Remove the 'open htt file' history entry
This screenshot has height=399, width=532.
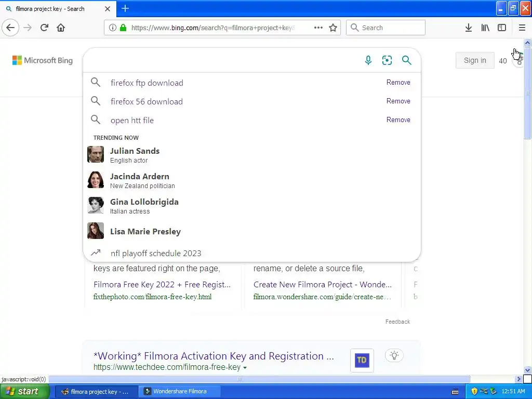tap(398, 120)
